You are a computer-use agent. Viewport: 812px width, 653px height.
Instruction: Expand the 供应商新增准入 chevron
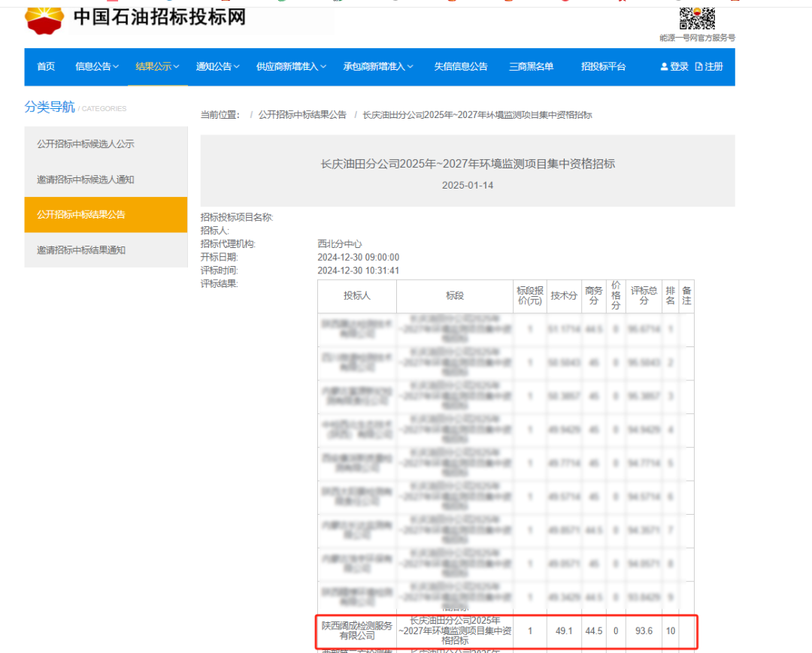pyautogui.click(x=323, y=67)
